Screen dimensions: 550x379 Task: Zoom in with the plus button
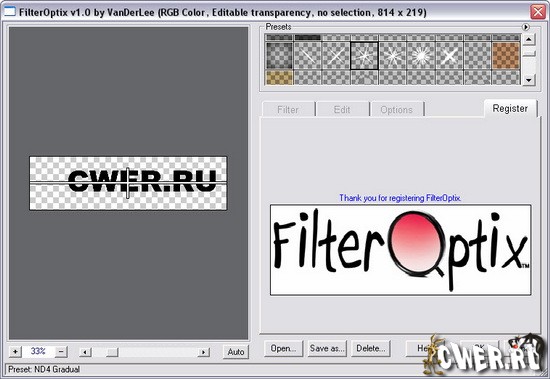[x=15, y=351]
